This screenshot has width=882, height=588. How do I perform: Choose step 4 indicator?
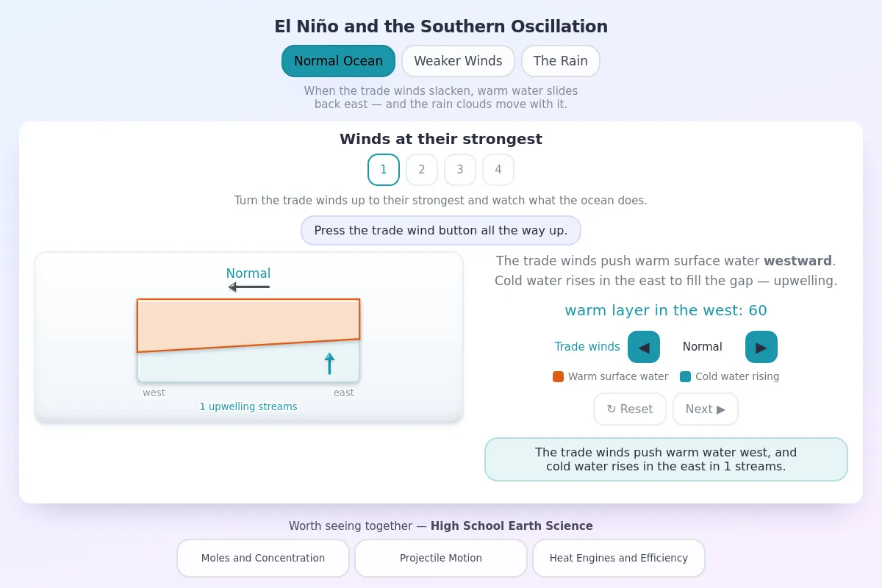[498, 170]
